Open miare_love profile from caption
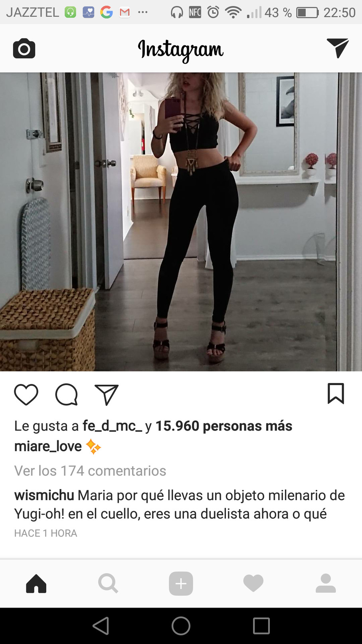 48,446
